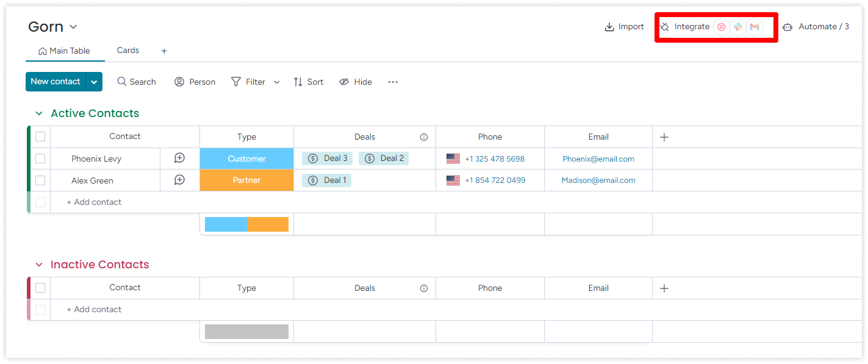Click the Gmail integration icon
The image size is (868, 364).
pyautogui.click(x=755, y=27)
